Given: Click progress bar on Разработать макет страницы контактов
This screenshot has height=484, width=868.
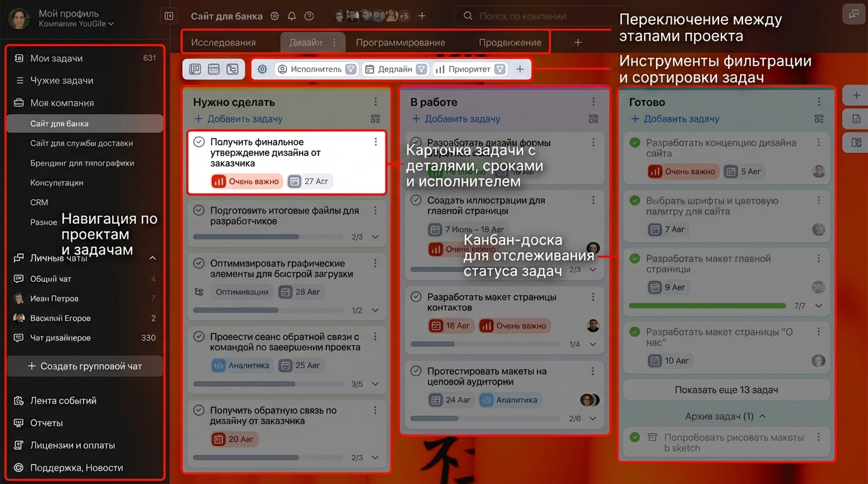Looking at the screenshot, I should (485, 344).
